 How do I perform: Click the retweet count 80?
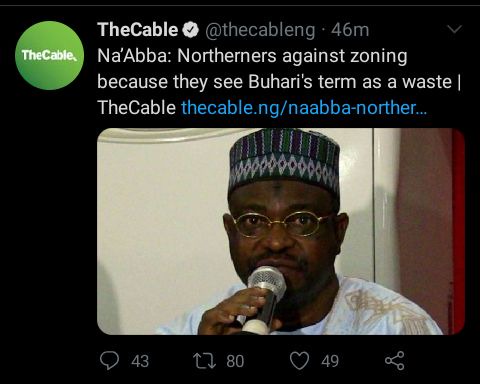point(235,361)
